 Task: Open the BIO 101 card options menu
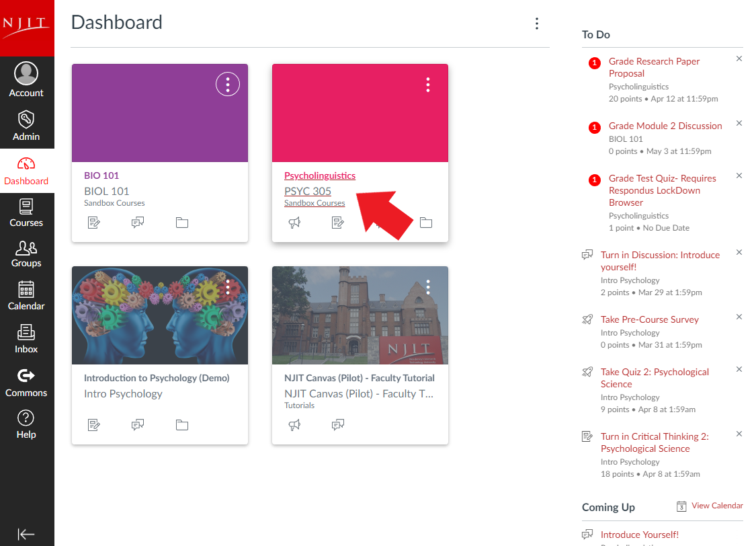click(x=227, y=84)
